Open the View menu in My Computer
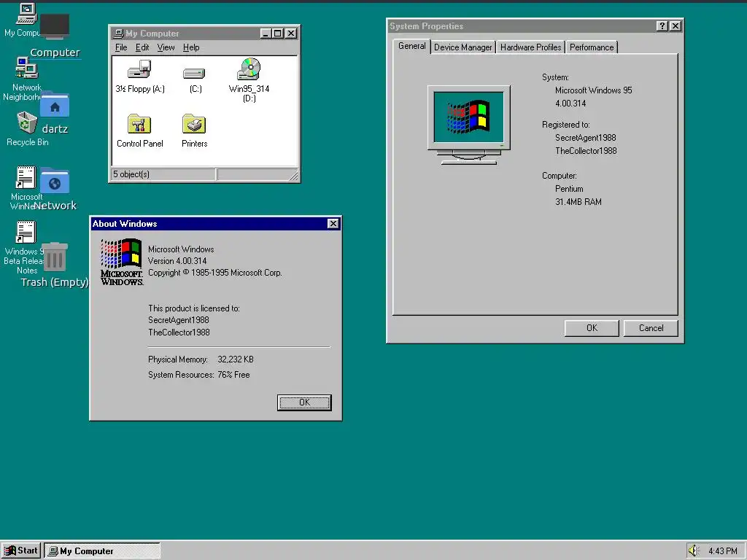747x560 pixels. tap(166, 47)
